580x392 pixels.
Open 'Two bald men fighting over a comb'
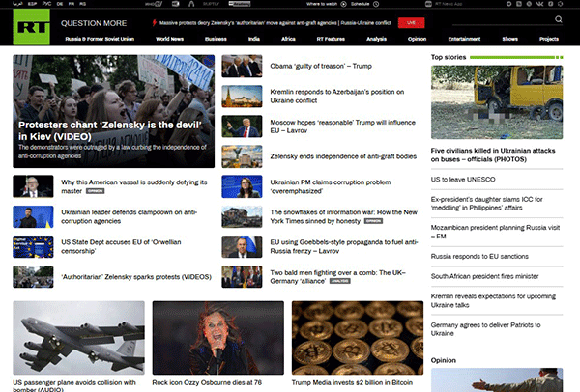tap(337, 277)
